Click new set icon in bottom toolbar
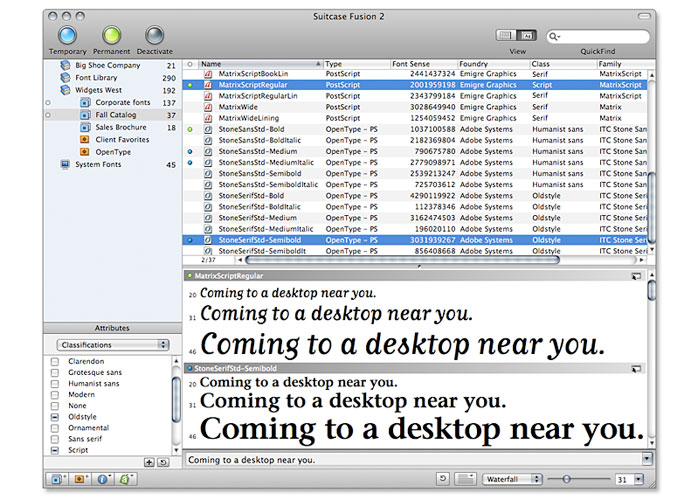 (57, 480)
